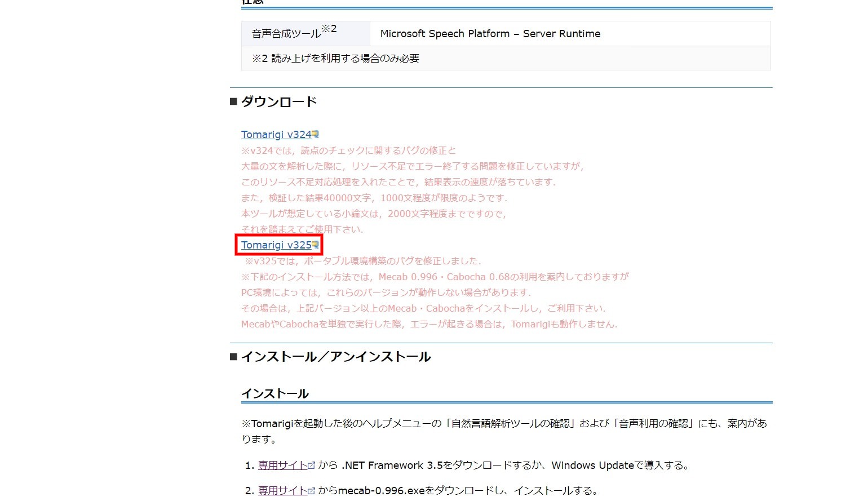Select the ダウンロード section heading
The height and width of the screenshot is (501, 868).
tap(279, 101)
